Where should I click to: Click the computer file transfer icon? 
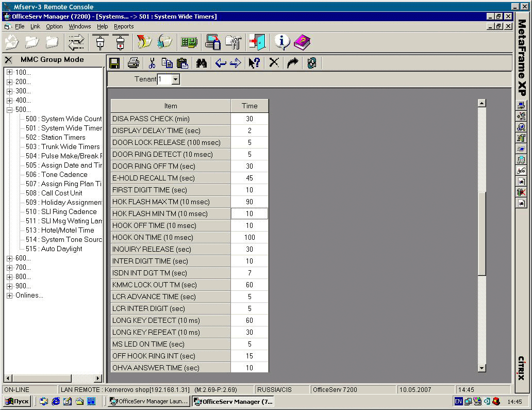tap(213, 42)
